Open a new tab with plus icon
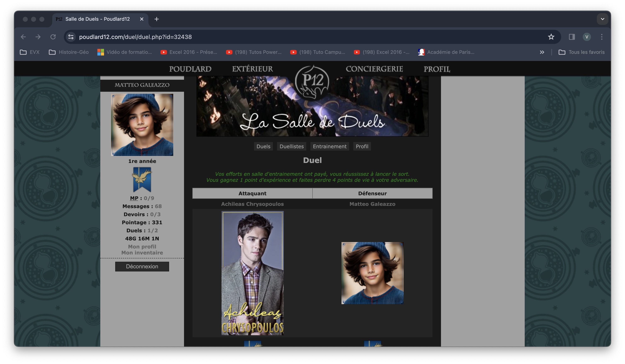 156,19
